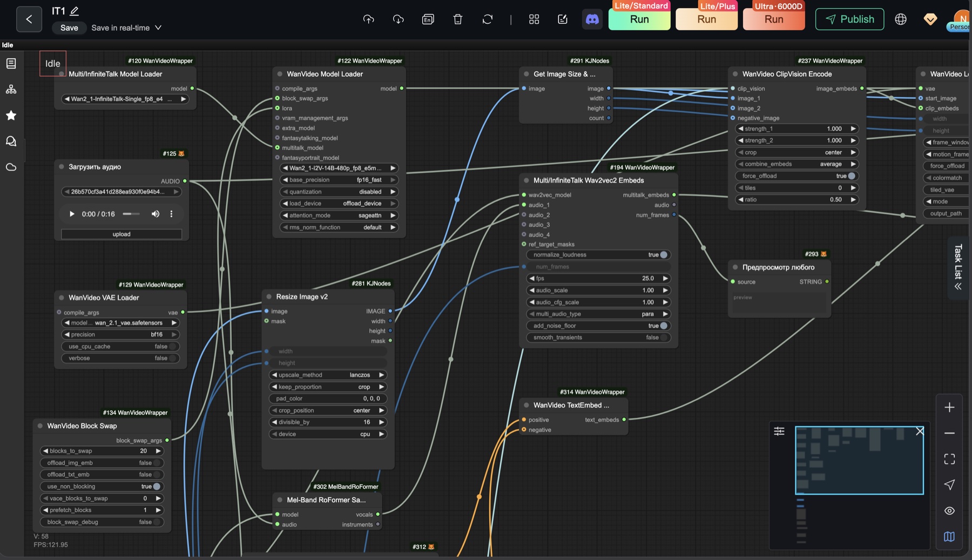Screen dimensions: 972x560
Task: Open favorites star in left sidebar
Action: pyautogui.click(x=11, y=115)
